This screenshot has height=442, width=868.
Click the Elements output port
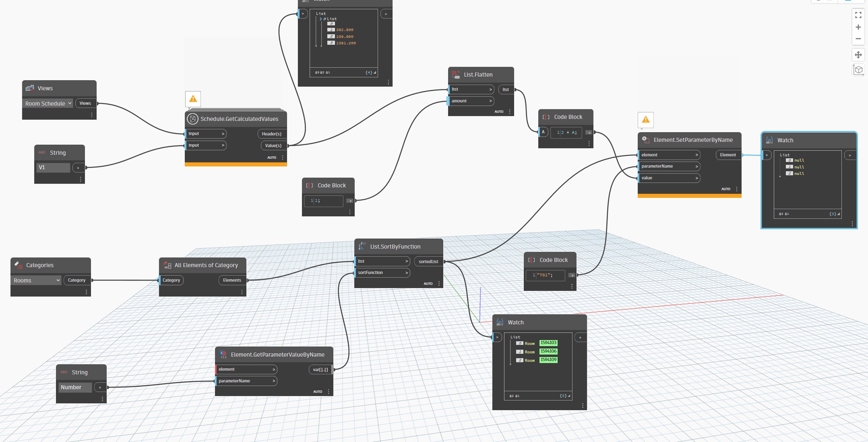232,280
